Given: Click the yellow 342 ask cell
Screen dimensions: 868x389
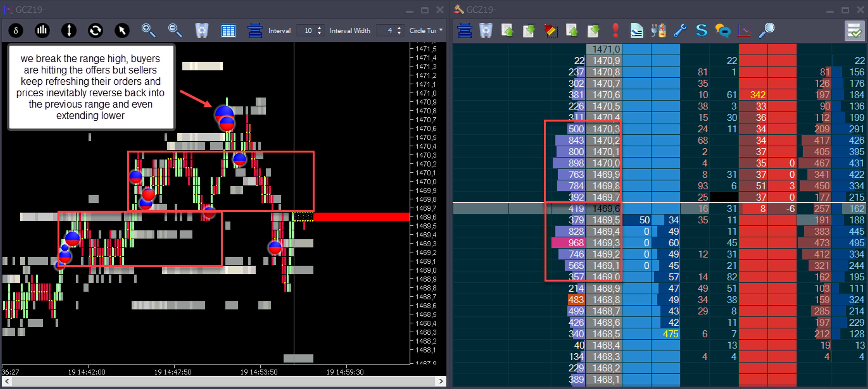Looking at the screenshot, I should [x=753, y=95].
